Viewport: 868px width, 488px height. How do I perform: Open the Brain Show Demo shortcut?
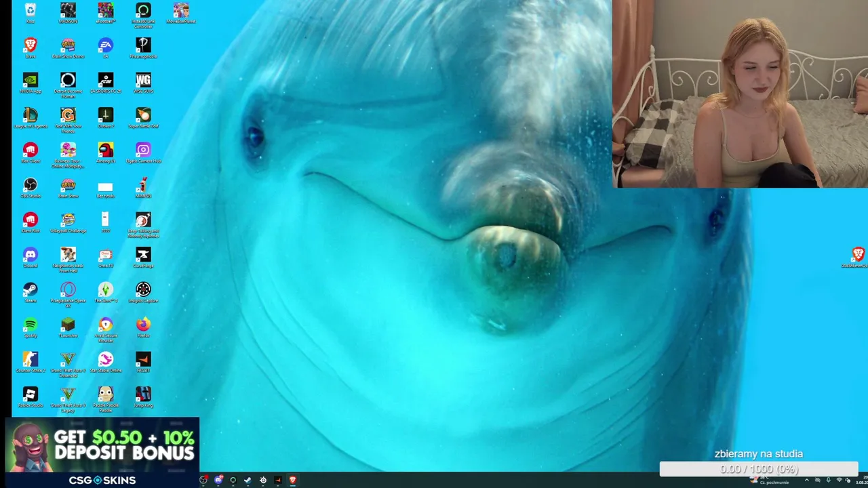(x=68, y=48)
